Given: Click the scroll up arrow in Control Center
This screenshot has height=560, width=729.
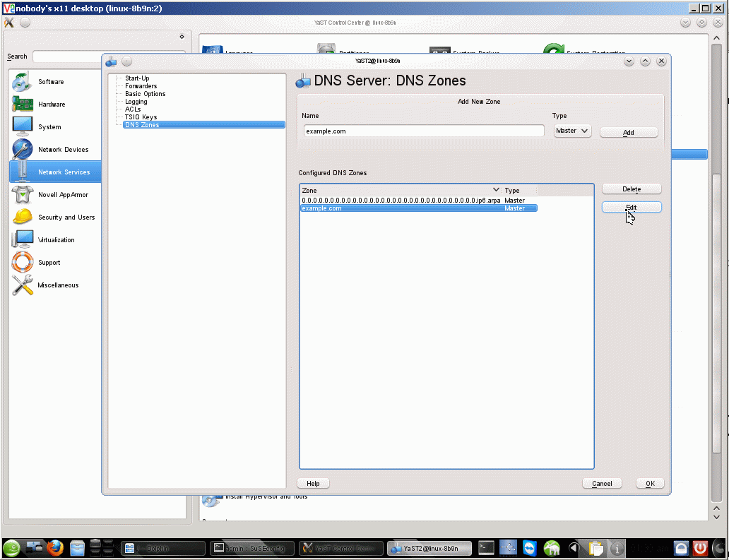Looking at the screenshot, I should [x=716, y=38].
